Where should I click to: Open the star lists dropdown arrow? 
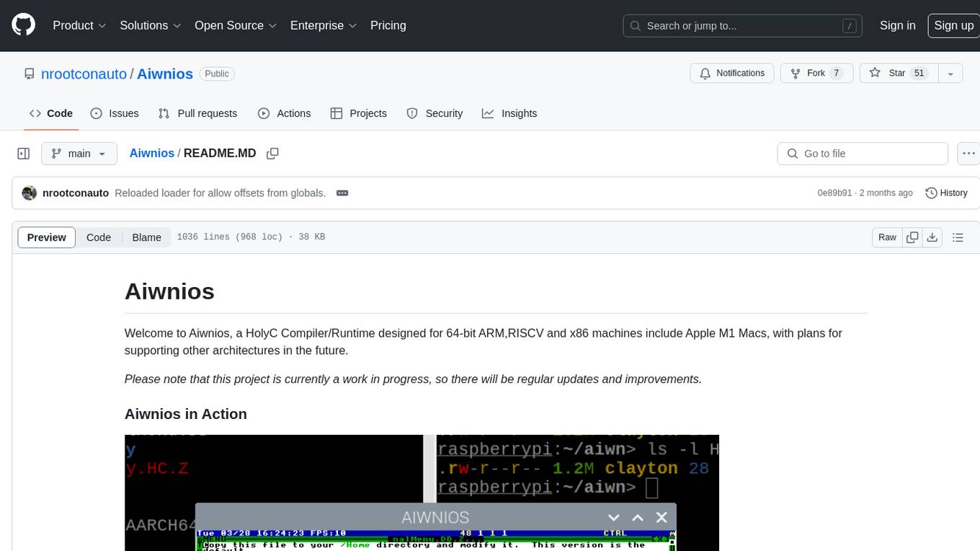[950, 74]
